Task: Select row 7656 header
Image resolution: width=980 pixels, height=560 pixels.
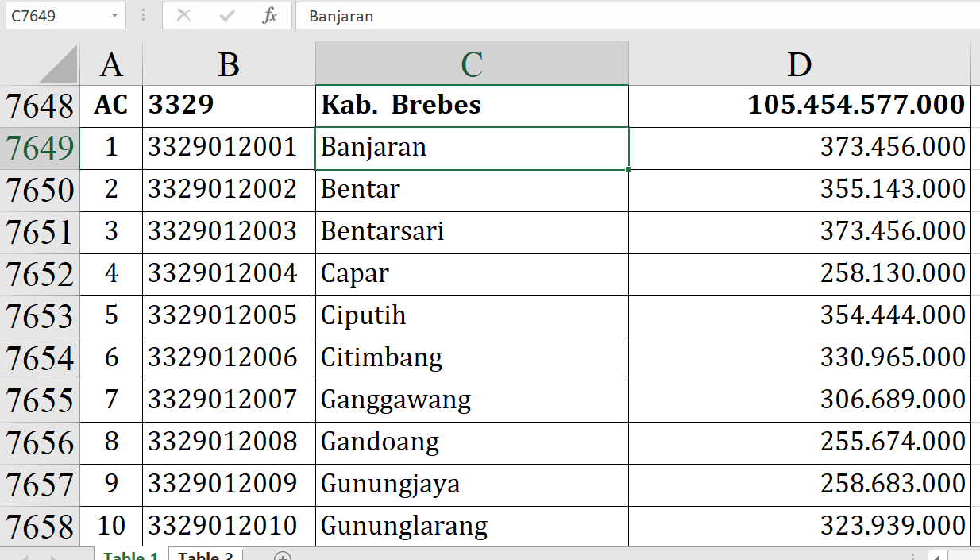Action: coord(40,442)
